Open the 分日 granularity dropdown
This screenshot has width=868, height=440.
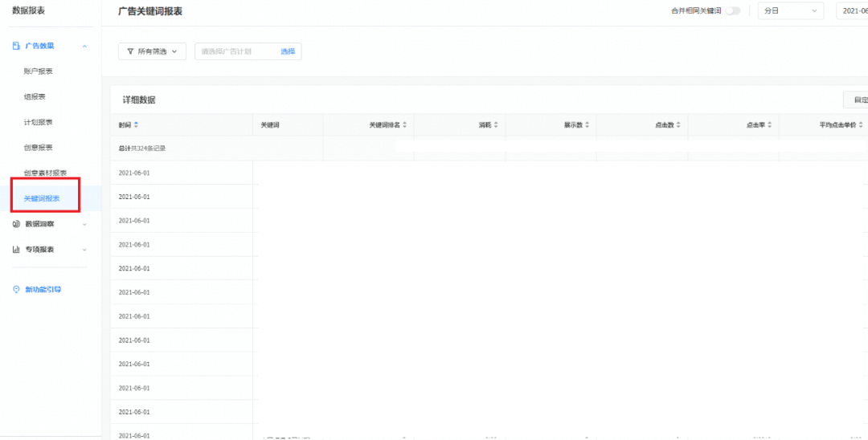tap(791, 10)
